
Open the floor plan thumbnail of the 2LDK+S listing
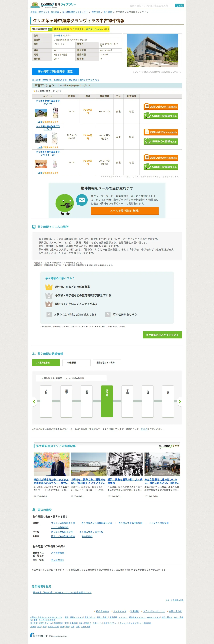[55, 138]
